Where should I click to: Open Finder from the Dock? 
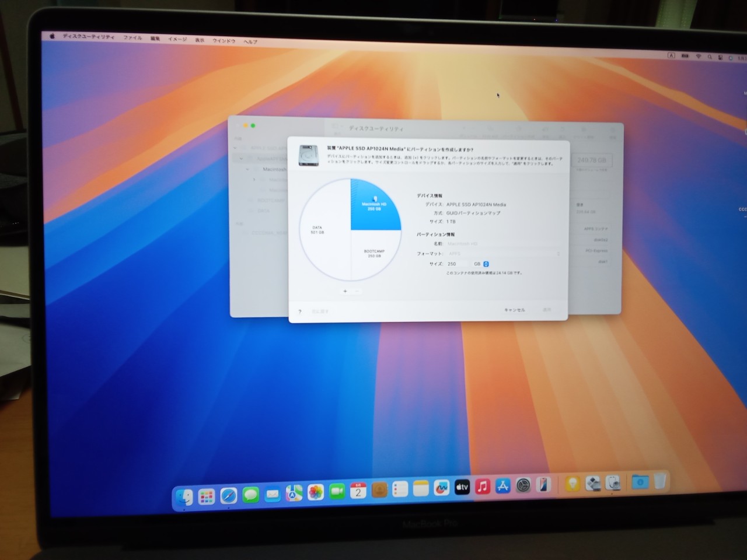(x=184, y=497)
